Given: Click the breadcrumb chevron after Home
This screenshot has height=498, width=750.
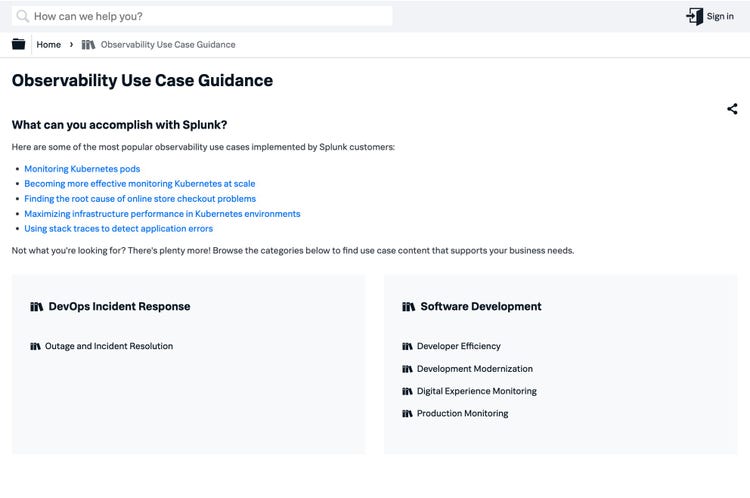Looking at the screenshot, I should tap(71, 44).
